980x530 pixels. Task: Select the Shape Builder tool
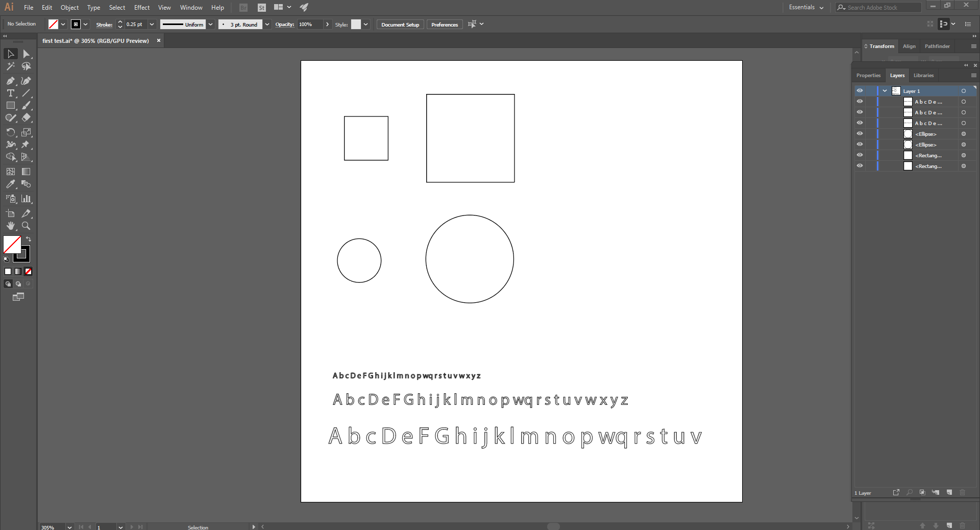point(11,157)
